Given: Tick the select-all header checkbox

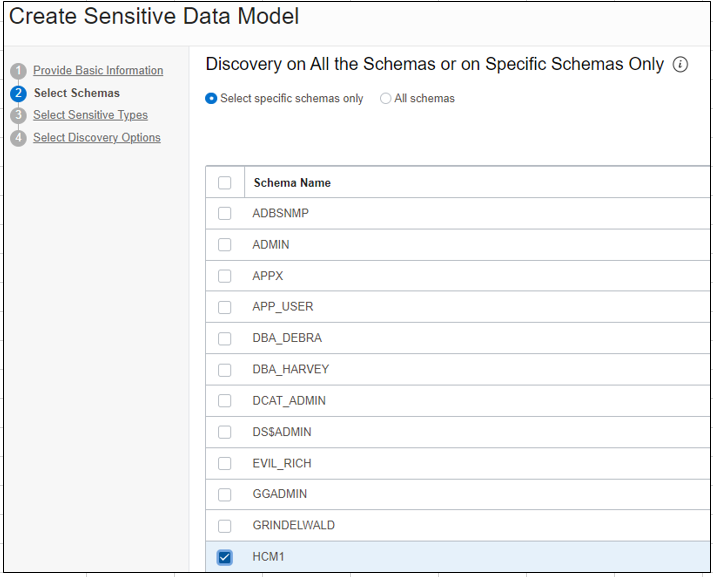Looking at the screenshot, I should click(225, 183).
